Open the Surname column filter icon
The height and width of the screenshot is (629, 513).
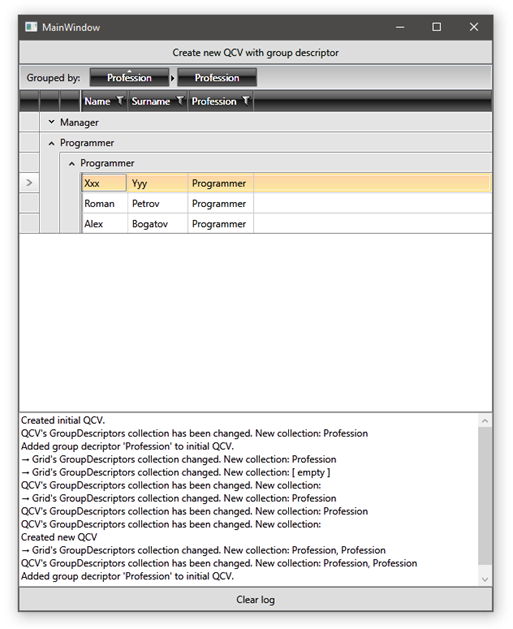pos(180,100)
